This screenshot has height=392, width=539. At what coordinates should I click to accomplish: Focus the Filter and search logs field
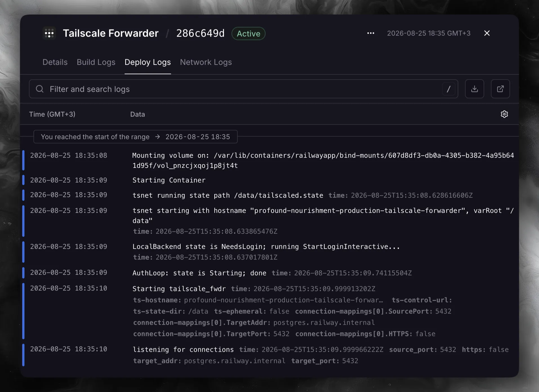[244, 89]
